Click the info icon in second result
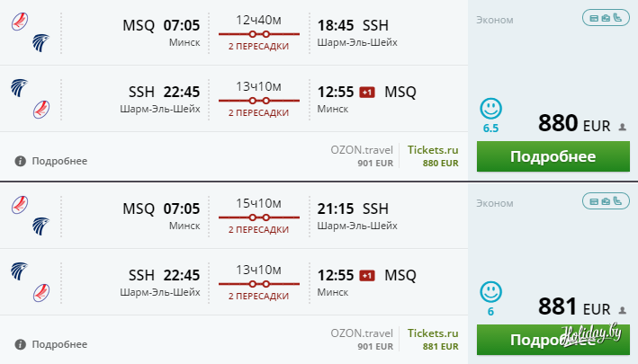This screenshot has height=364, width=638. coord(20,344)
